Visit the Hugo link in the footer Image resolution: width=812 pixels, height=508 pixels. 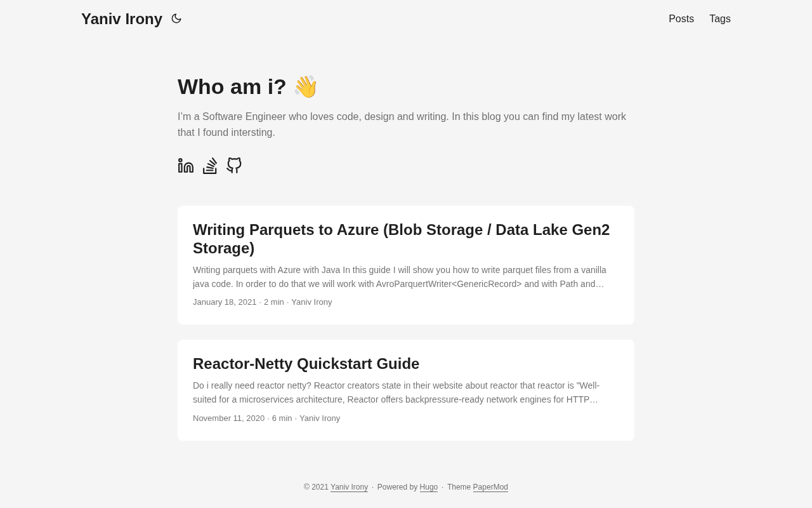click(x=429, y=487)
